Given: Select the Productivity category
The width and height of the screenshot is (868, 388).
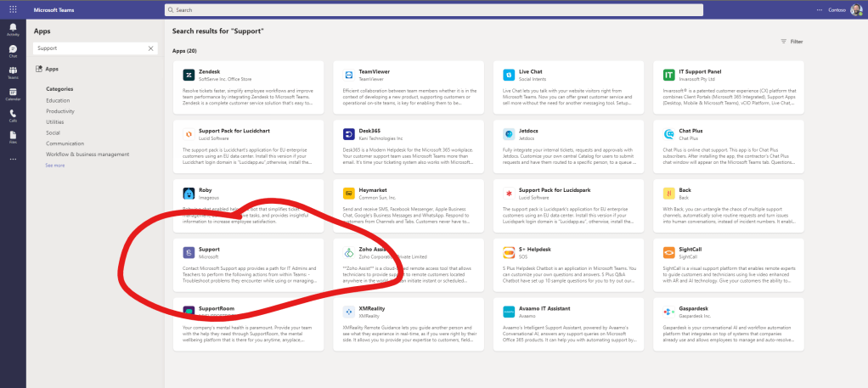Looking at the screenshot, I should 60,111.
